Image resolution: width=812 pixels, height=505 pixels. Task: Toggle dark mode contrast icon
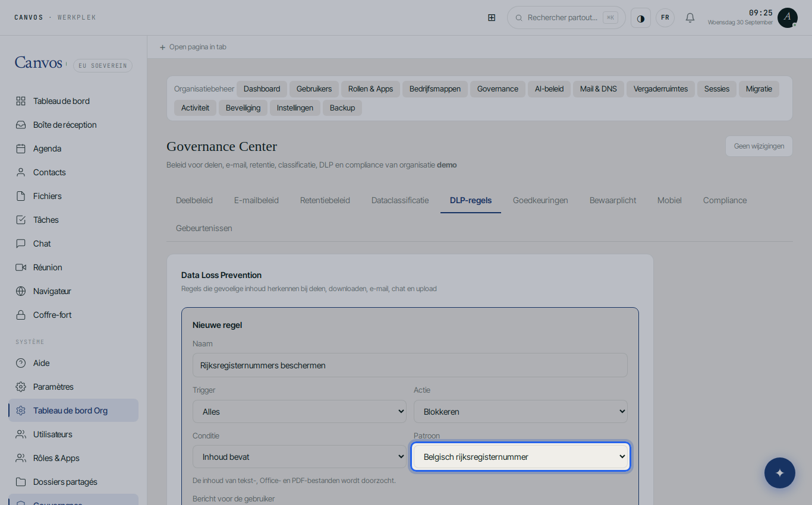[x=641, y=18]
